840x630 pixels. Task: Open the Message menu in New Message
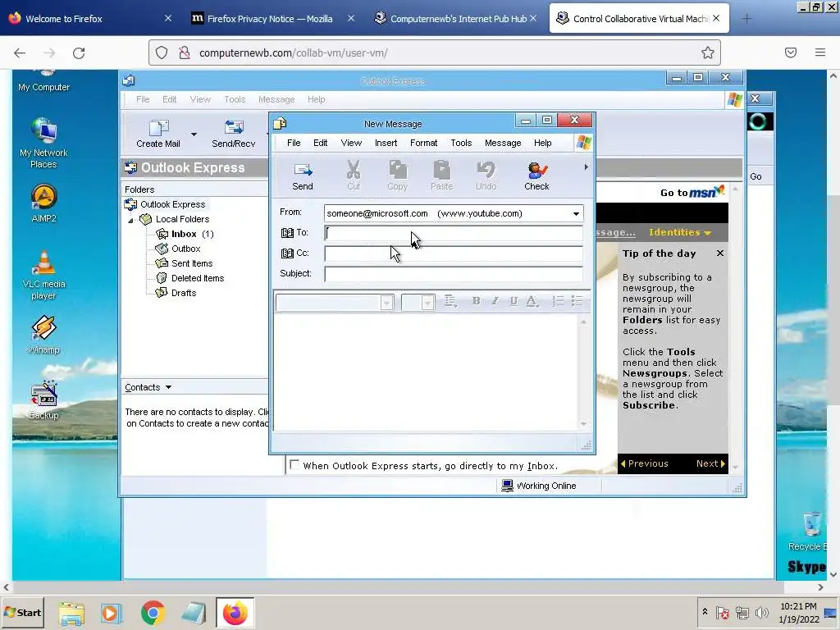point(503,143)
